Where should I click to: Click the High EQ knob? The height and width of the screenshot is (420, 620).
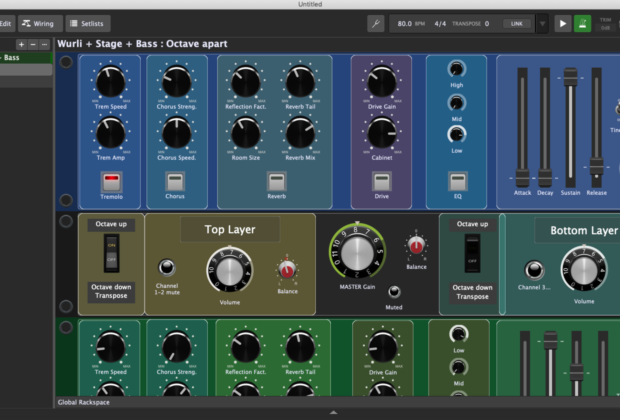[x=457, y=69]
